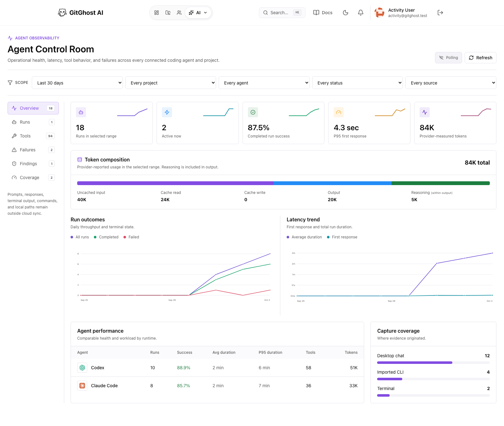Image resolution: width=504 pixels, height=426 pixels.
Task: Click the Codex agent logo icon
Action: click(82, 368)
